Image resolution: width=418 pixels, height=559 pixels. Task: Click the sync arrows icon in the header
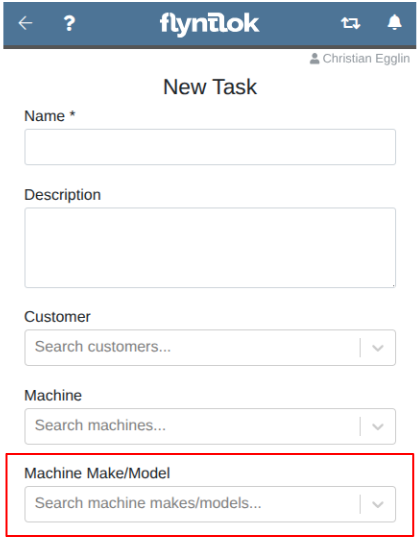(x=351, y=24)
